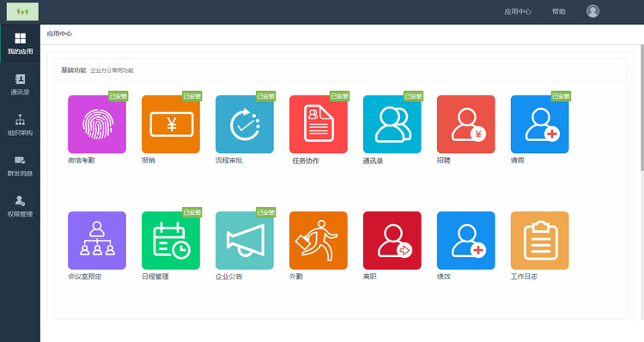The height and width of the screenshot is (342, 644).
Task: Go to 通讯录 in the left sidebar
Action: coord(20,84)
